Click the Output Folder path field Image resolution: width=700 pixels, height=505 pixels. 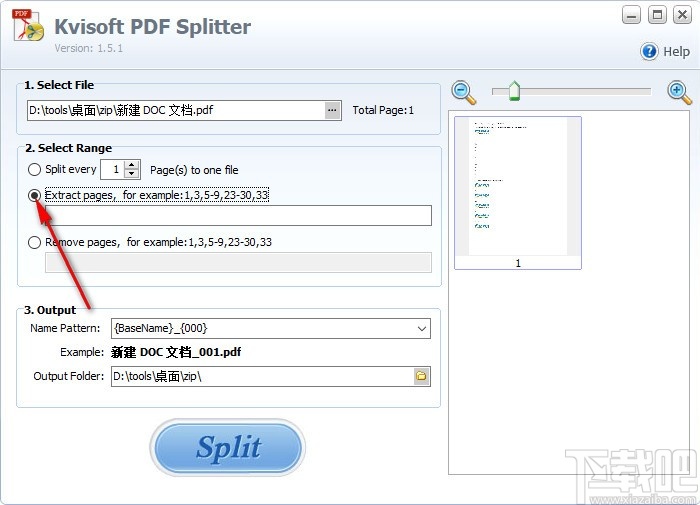click(x=262, y=376)
